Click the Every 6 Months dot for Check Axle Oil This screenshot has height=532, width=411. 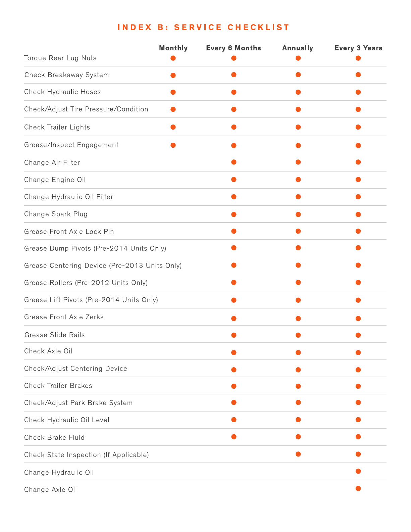point(234,352)
